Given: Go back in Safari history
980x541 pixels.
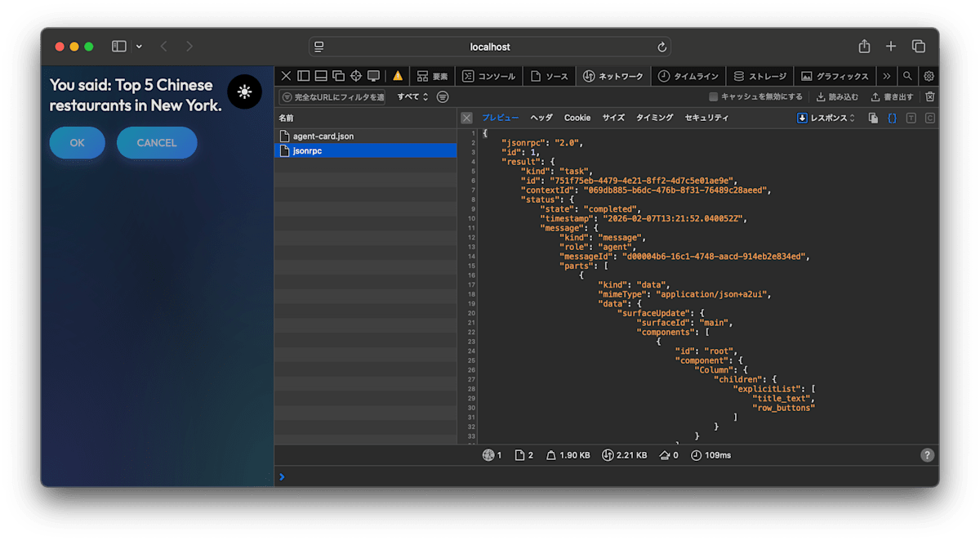Looking at the screenshot, I should click(163, 47).
